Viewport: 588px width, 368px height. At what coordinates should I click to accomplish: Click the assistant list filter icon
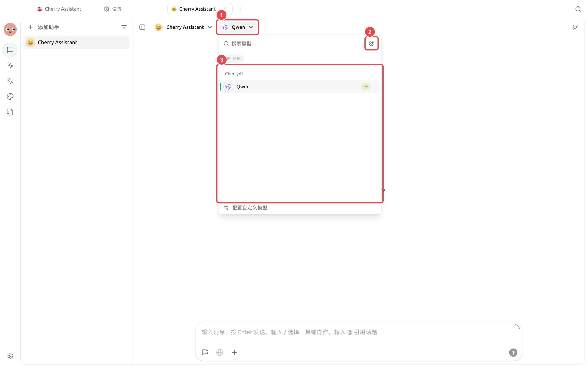[124, 27]
